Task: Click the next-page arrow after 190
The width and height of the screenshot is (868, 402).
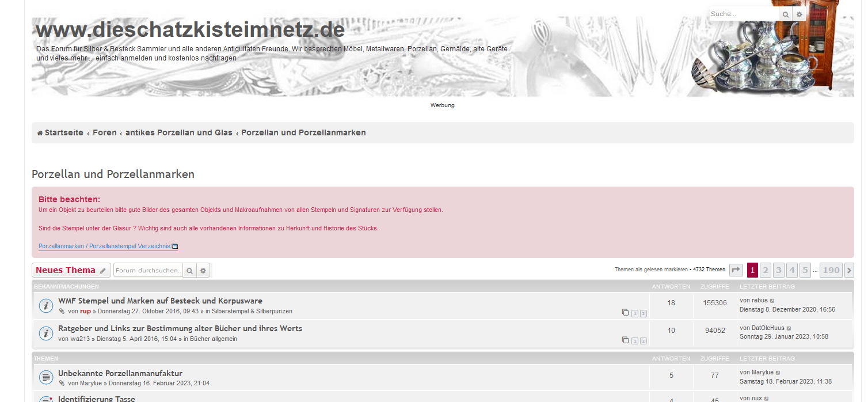Action: click(848, 270)
